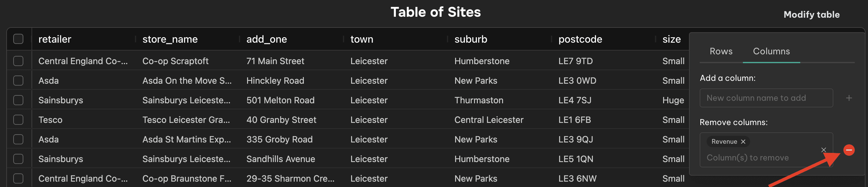Check the Sainsburys 501 Melton Road row checkbox
This screenshot has height=187, width=868.
[18, 100]
